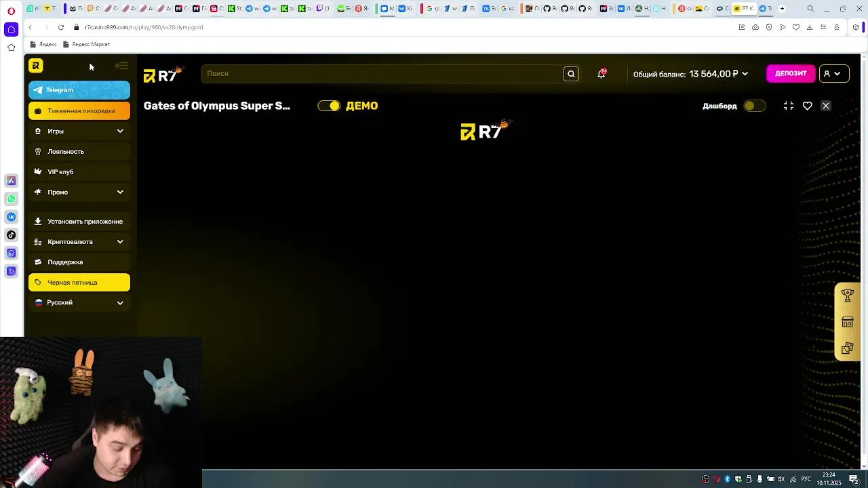Toggle the ДЕМО mode switch
Screen dimensions: 868x488
click(x=329, y=106)
